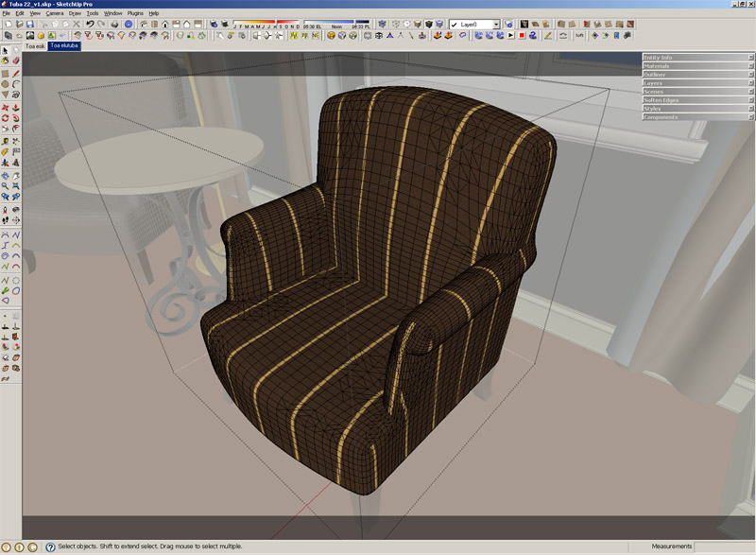Click the Undo arrow icon
Image resolution: width=756 pixels, height=555 pixels.
(x=89, y=25)
